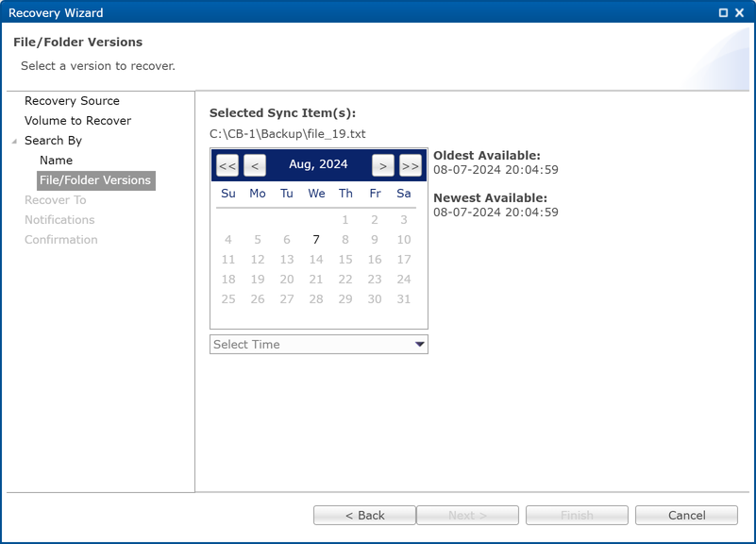Image resolution: width=756 pixels, height=544 pixels.
Task: Select Search By step
Action: tap(53, 141)
